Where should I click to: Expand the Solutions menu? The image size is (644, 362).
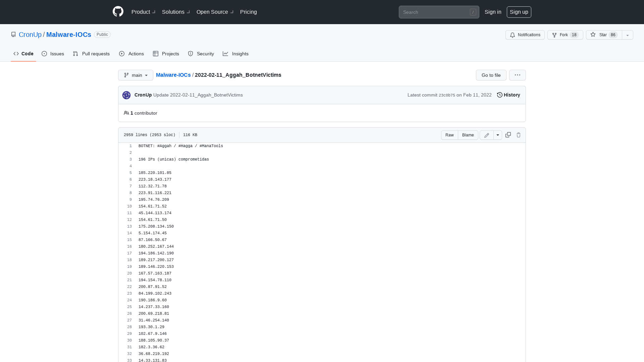(176, 12)
